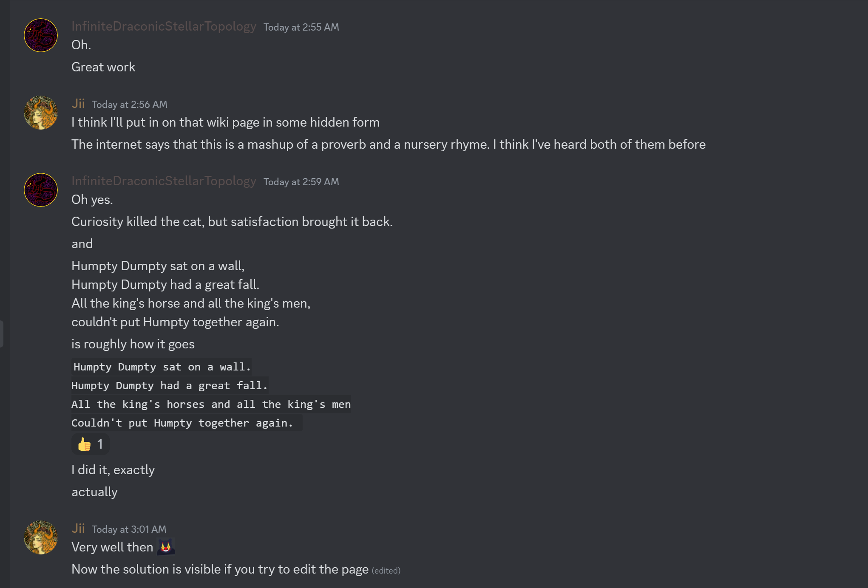Select the "Great work" message
The width and height of the screenshot is (868, 588).
point(103,67)
